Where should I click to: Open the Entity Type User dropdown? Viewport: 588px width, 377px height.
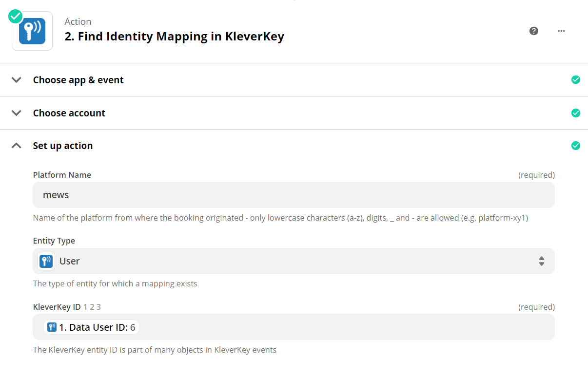294,261
